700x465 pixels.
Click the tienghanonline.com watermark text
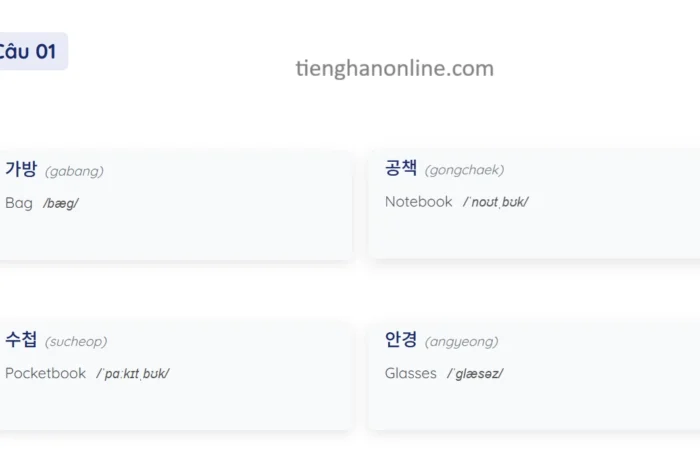click(394, 68)
